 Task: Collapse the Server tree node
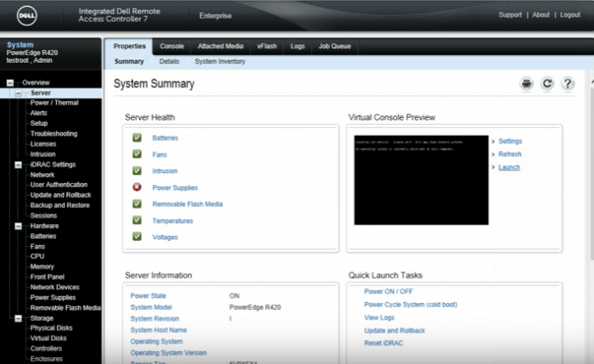18,93
